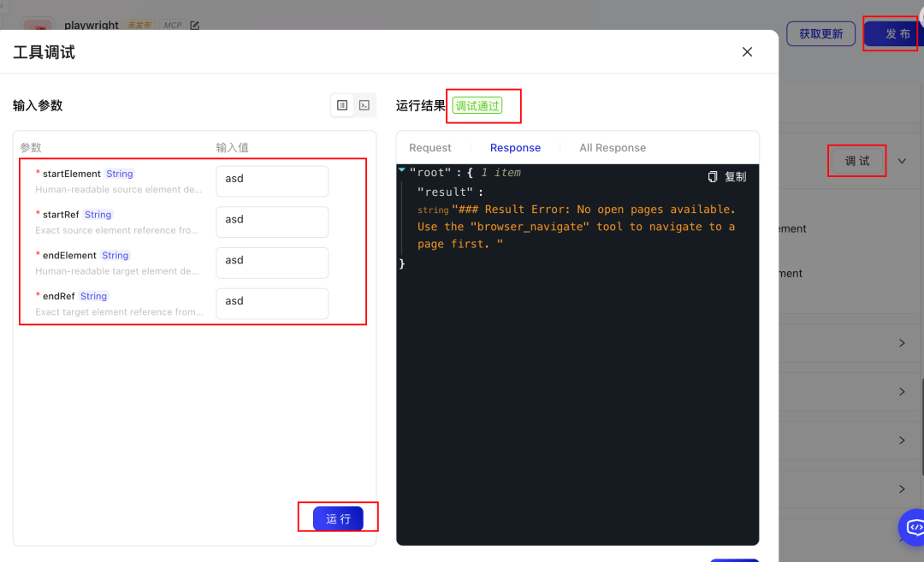924x562 pixels.
Task: Click the playwright tool name in header
Action: tap(92, 26)
